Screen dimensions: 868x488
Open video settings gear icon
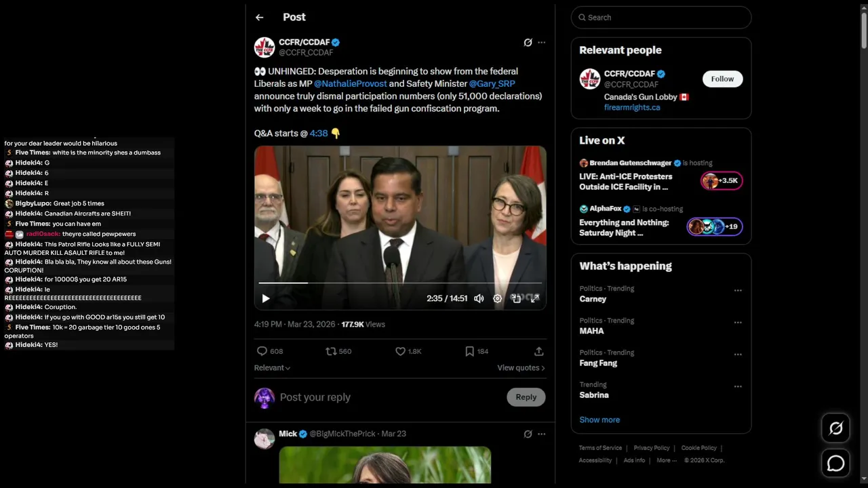click(497, 298)
